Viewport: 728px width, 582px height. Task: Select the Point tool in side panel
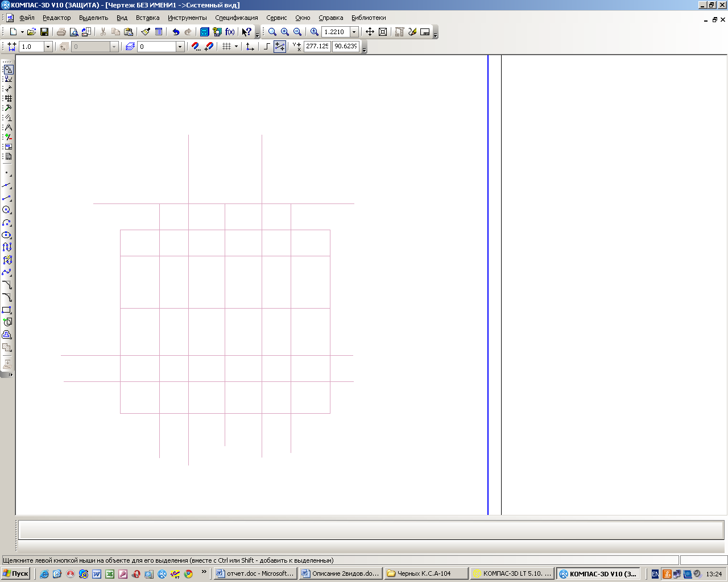(x=7, y=173)
